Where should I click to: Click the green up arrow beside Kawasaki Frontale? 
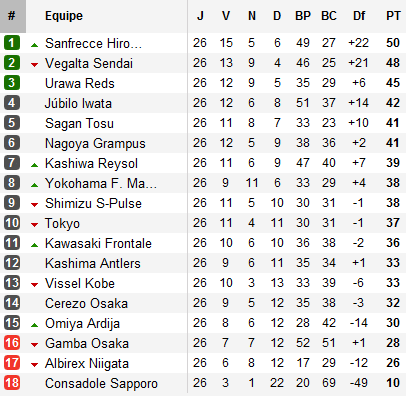[x=34, y=245]
